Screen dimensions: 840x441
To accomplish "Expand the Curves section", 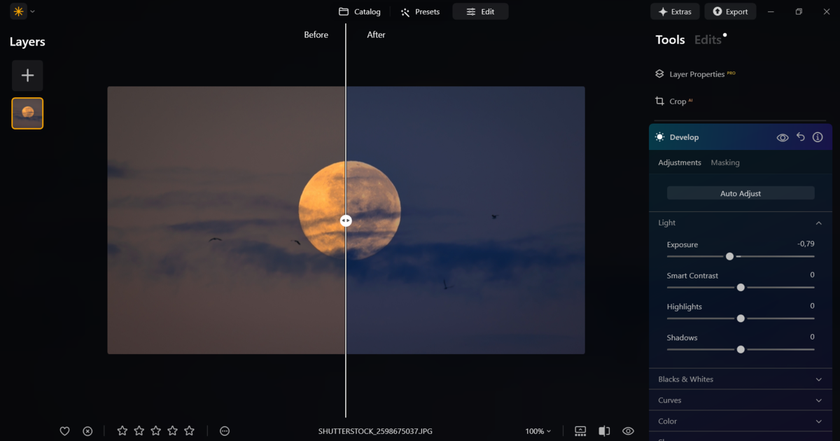I will click(740, 400).
